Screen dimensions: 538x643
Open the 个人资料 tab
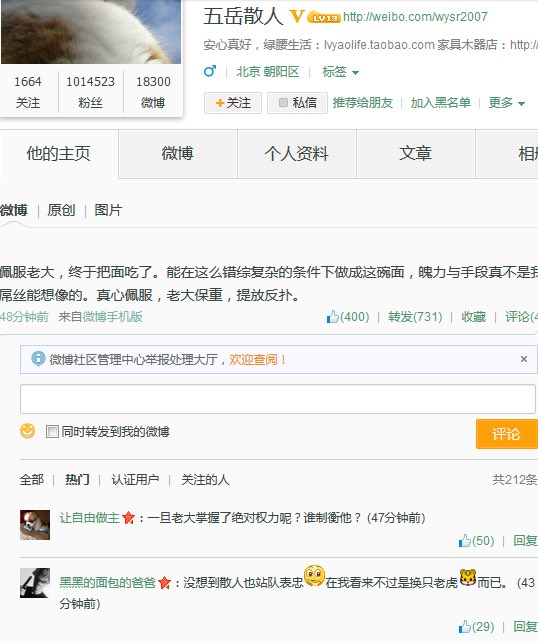click(296, 154)
